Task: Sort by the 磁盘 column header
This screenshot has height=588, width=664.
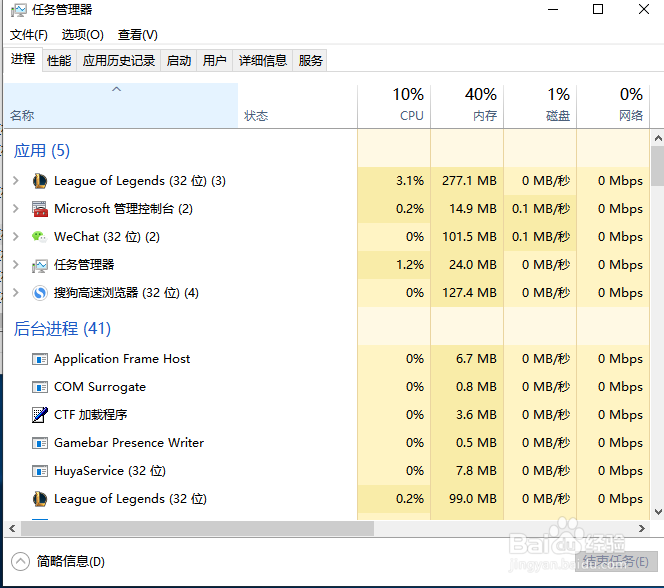Action: [540, 105]
